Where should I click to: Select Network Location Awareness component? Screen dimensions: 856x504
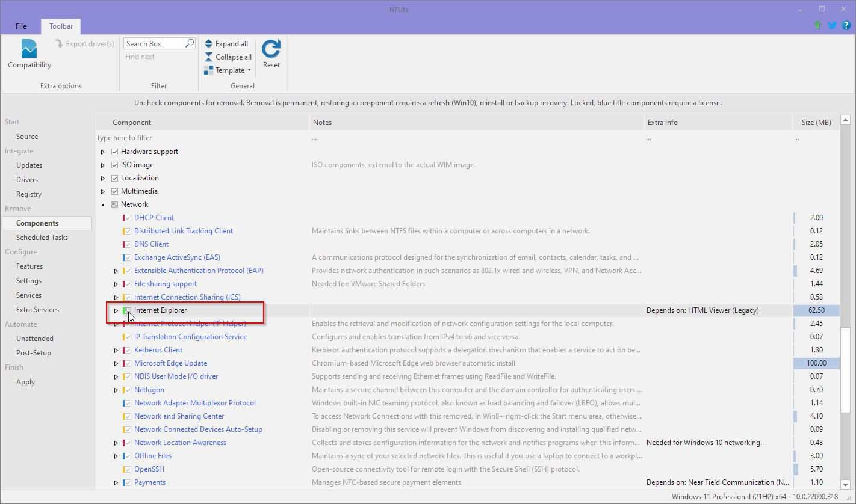[x=180, y=443]
